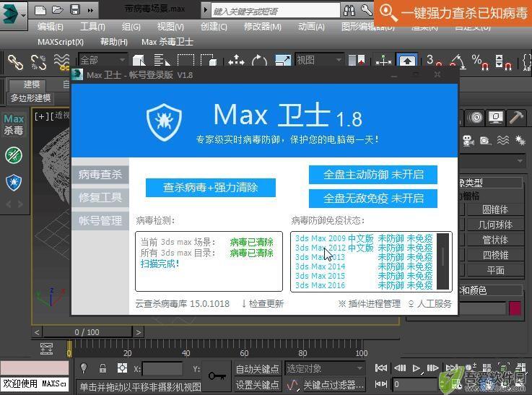Click the 3ds Max application logo button
Viewport: 532px width, 395px height.
pyautogui.click(x=13, y=14)
